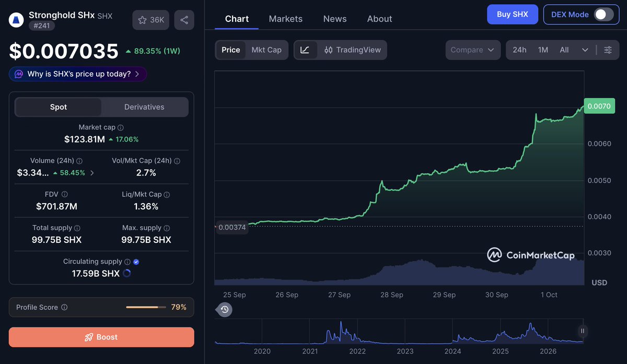Image resolution: width=627 pixels, height=364 pixels.
Task: Click the Profile Score progress bar
Action: click(x=146, y=307)
